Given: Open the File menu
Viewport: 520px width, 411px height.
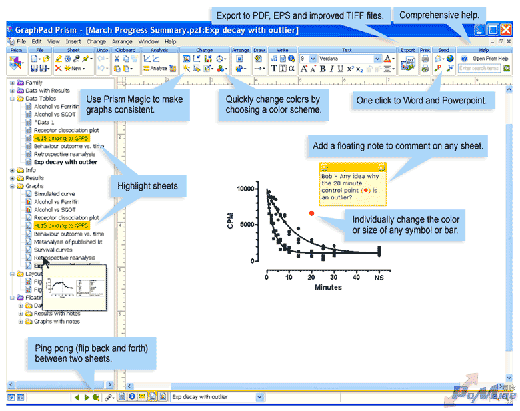Looking at the screenshot, I should click(x=21, y=41).
